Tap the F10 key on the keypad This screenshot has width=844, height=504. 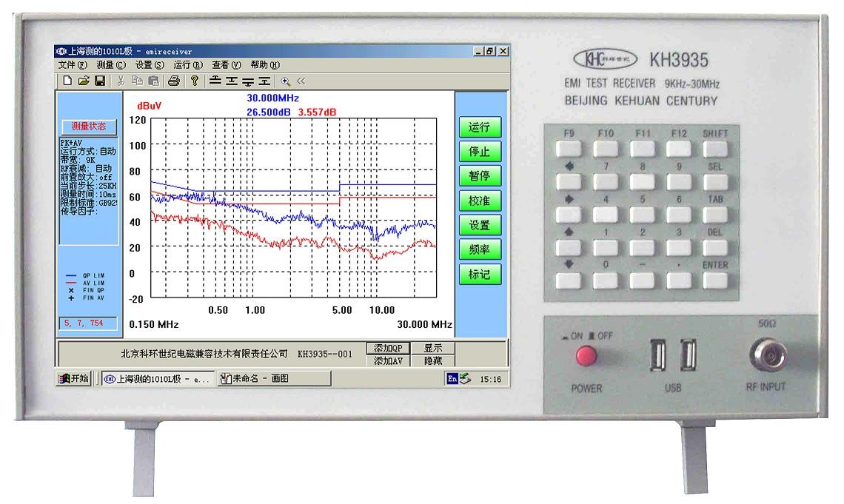point(606,149)
